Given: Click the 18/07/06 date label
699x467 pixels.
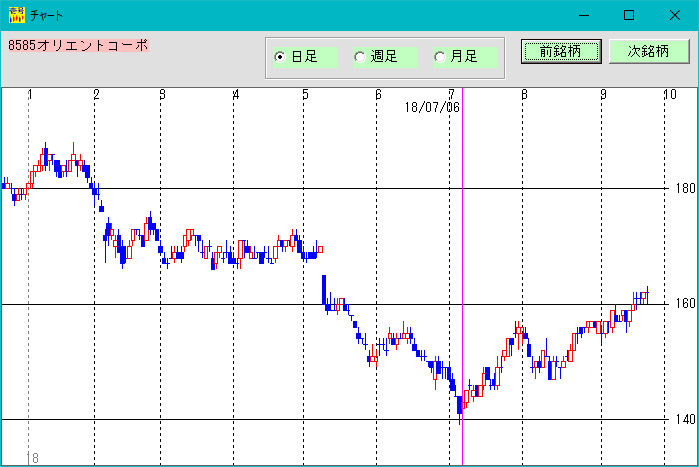Looking at the screenshot, I should (432, 107).
